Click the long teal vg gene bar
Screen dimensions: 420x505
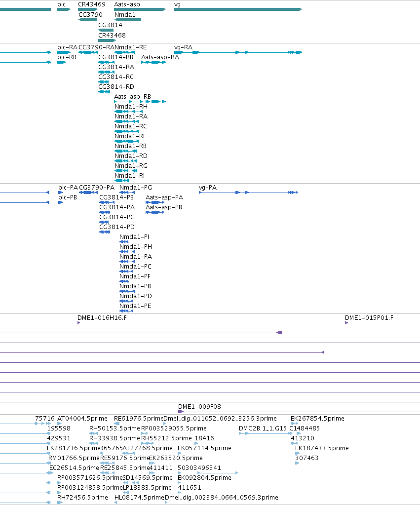(x=238, y=9)
